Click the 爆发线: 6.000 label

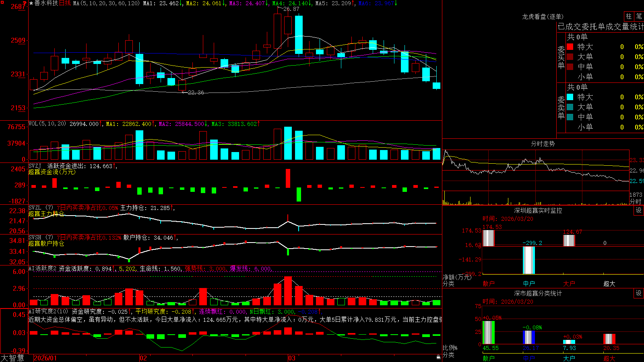(250, 268)
